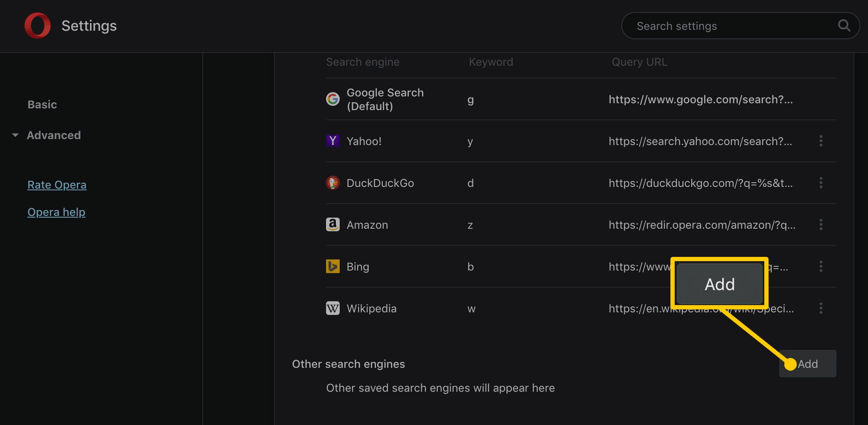Click the Bing favicon
Image resolution: width=868 pixels, height=425 pixels.
tap(333, 266)
